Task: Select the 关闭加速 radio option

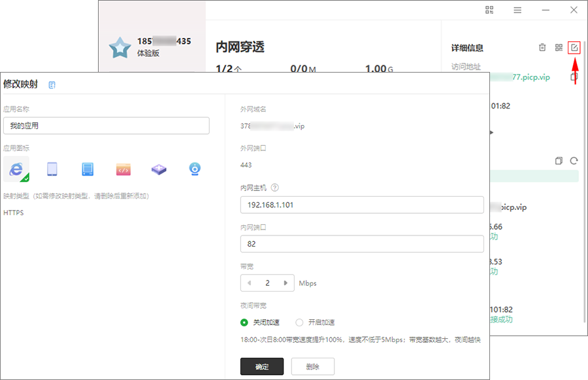Action: tap(245, 322)
